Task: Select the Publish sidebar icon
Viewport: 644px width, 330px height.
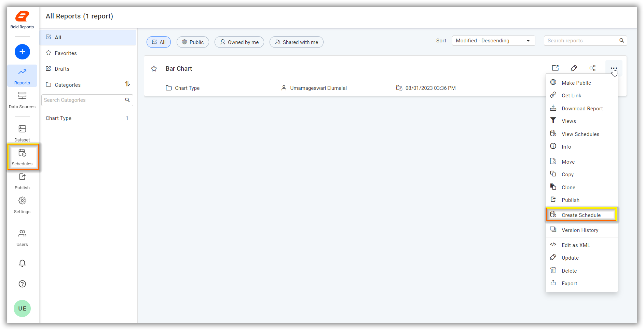Action: [x=22, y=180]
